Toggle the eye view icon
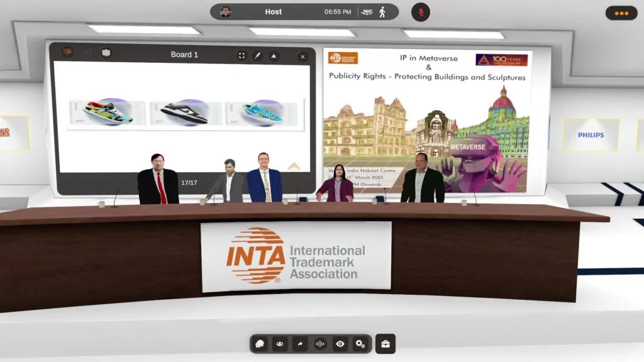The width and height of the screenshot is (644, 362). tap(340, 344)
